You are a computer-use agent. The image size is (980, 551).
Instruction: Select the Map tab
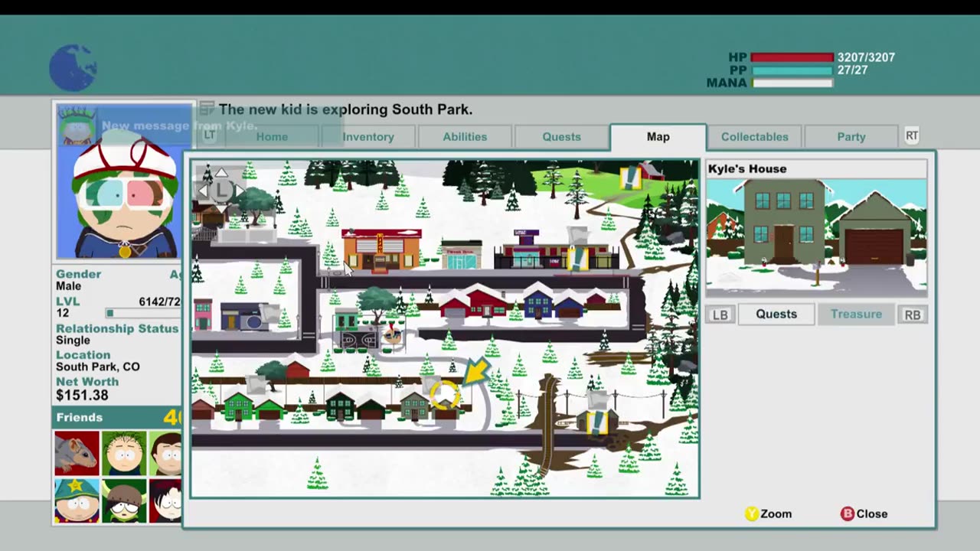coord(658,136)
